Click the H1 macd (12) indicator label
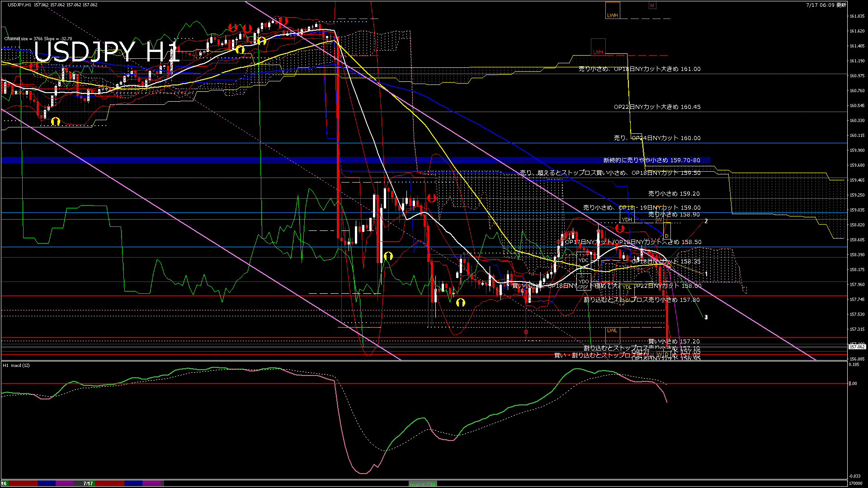 pyautogui.click(x=16, y=365)
